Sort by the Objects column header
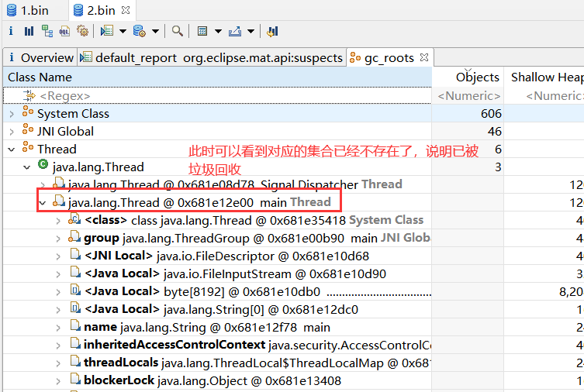 click(x=468, y=77)
